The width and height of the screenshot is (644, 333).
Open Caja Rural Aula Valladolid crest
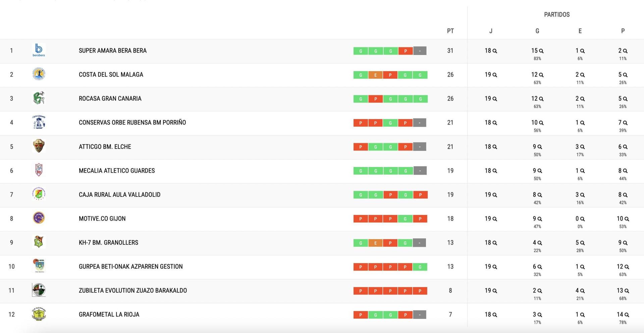click(x=39, y=194)
